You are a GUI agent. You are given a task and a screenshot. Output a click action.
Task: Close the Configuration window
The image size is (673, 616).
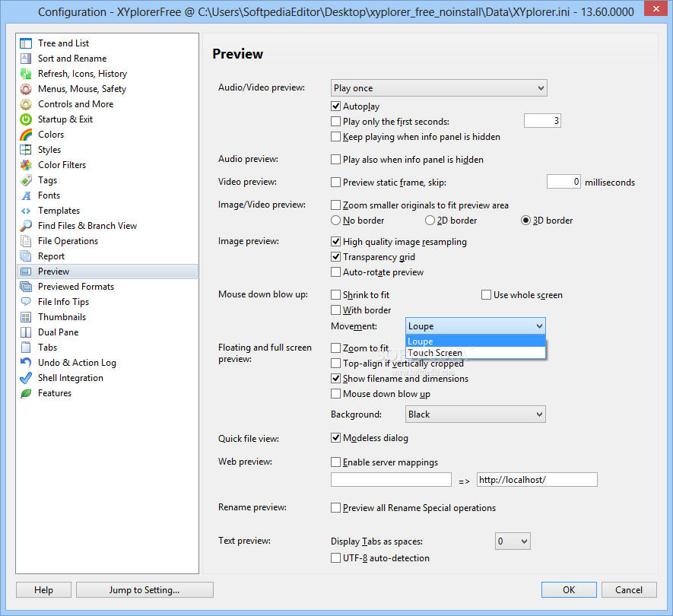pyautogui.click(x=656, y=8)
